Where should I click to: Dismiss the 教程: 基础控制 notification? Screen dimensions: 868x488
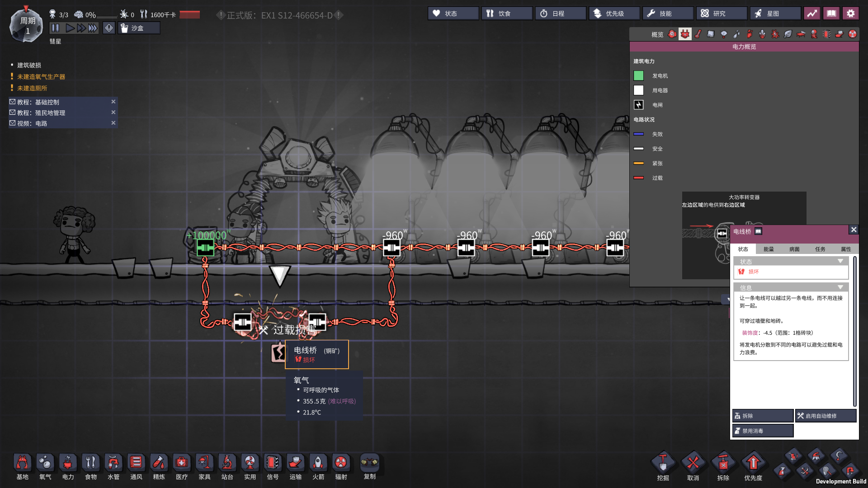[113, 102]
